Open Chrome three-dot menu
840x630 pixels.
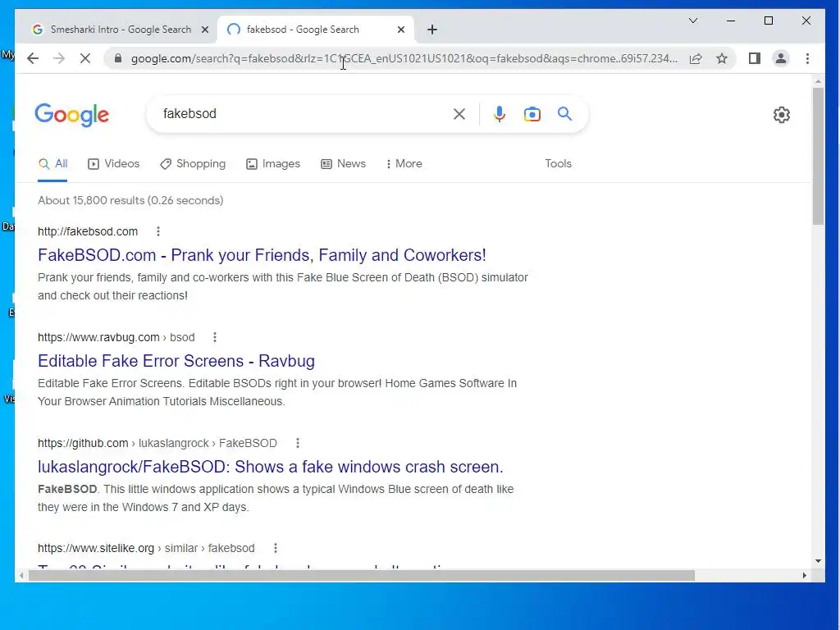pos(807,58)
